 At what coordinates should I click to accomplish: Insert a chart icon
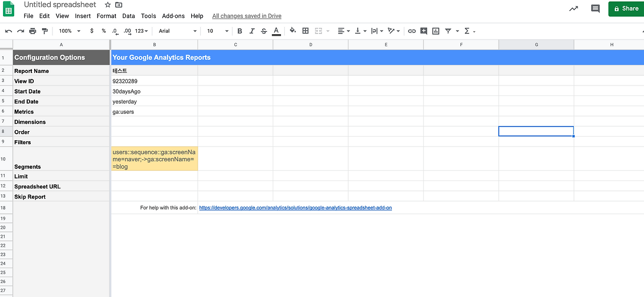(x=436, y=31)
